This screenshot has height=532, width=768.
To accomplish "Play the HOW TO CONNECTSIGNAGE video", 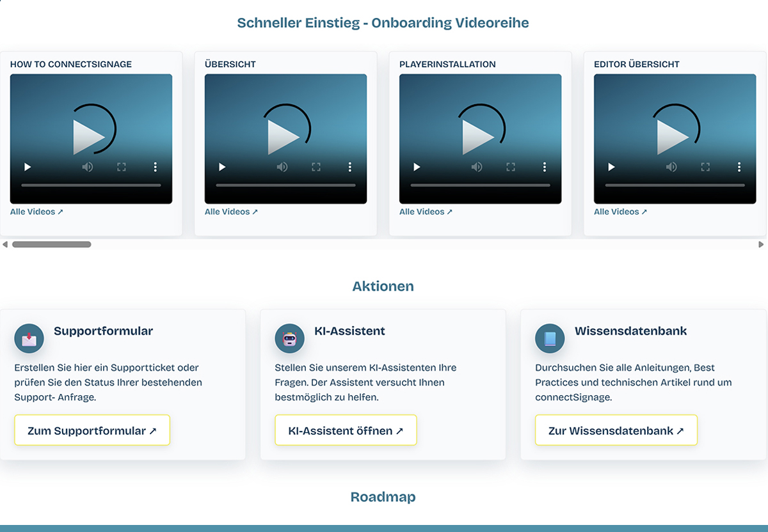I will coord(28,167).
